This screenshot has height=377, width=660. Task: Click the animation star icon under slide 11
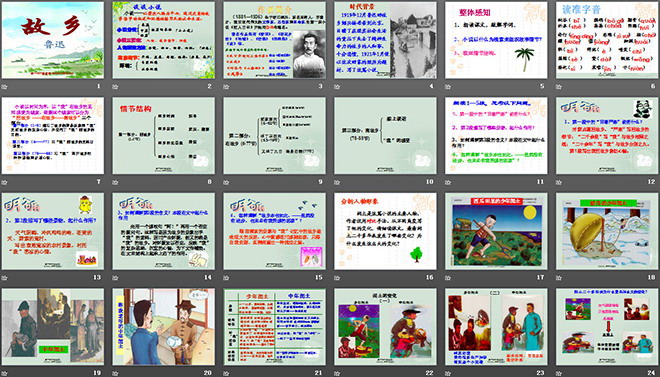point(448,182)
